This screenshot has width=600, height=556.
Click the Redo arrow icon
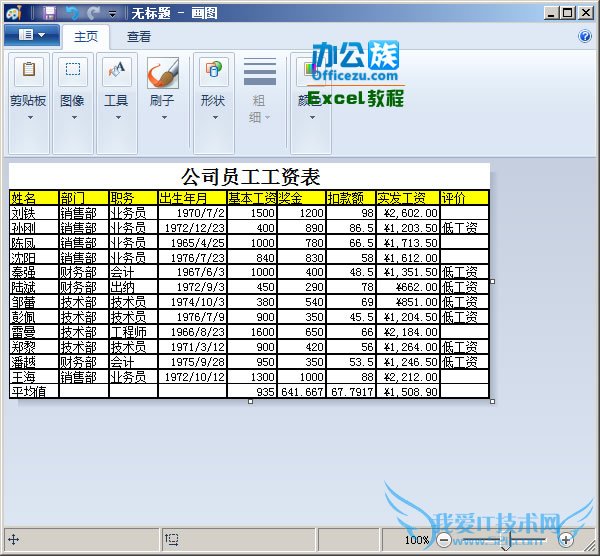coord(93,13)
